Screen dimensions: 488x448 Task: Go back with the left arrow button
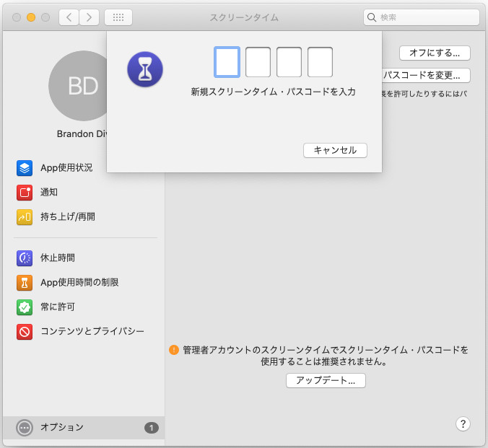69,17
